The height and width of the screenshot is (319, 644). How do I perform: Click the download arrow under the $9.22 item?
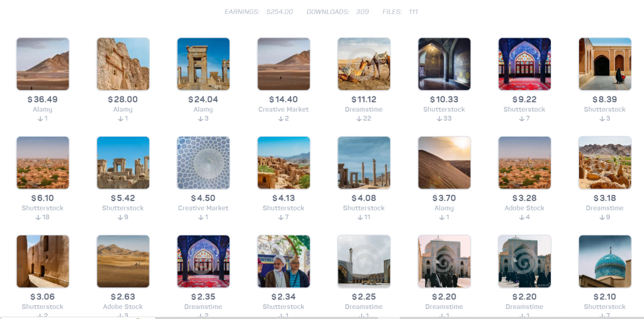tap(521, 119)
